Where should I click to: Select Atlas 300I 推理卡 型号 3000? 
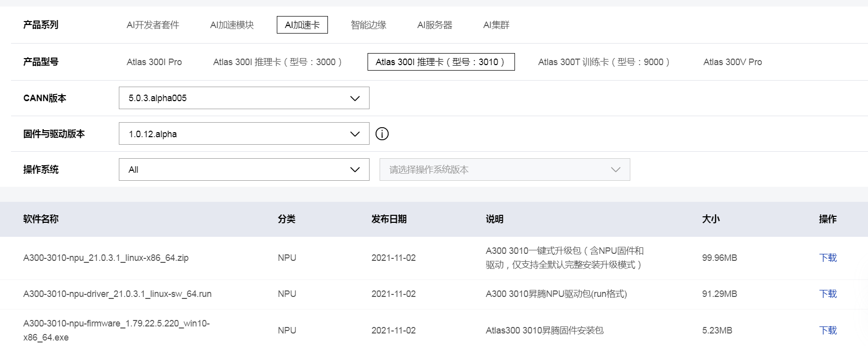tap(277, 62)
